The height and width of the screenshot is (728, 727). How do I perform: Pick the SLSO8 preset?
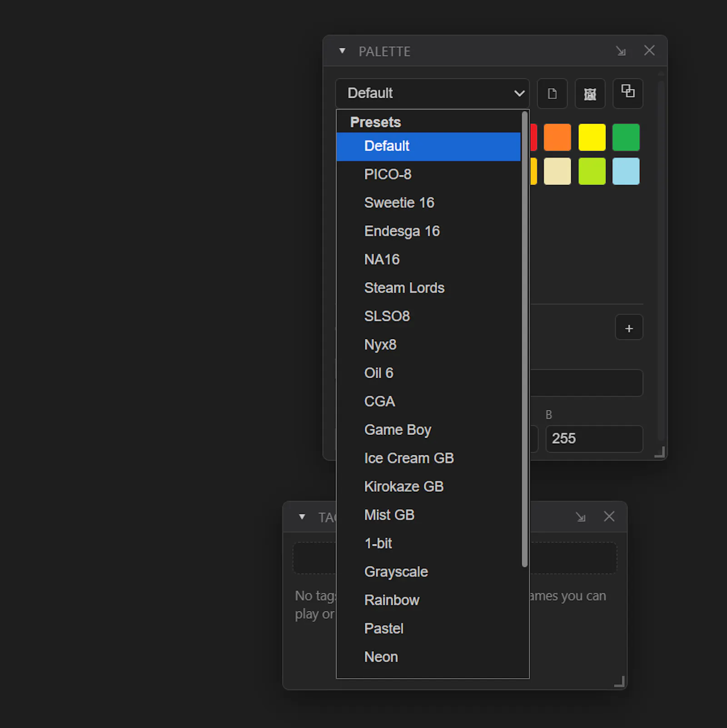(x=428, y=317)
